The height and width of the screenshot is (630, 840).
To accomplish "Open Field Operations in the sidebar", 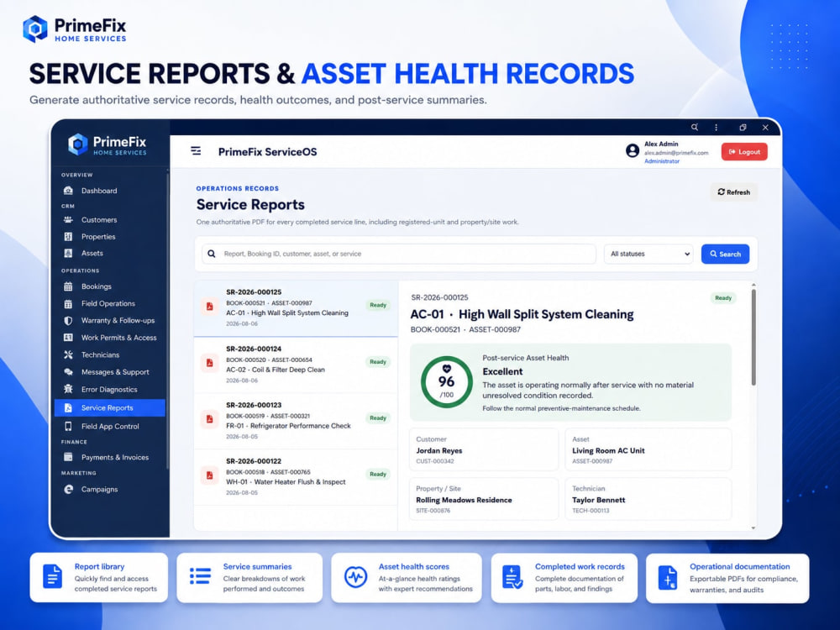I will point(109,303).
